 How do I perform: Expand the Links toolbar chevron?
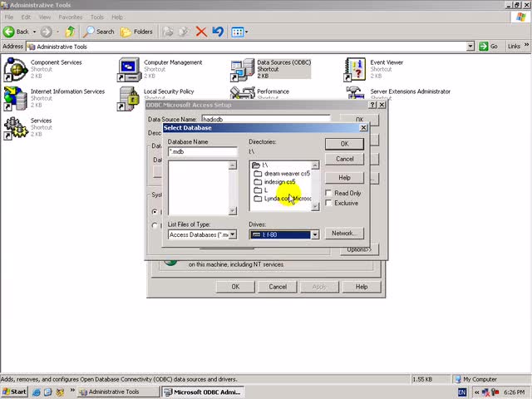526,44
